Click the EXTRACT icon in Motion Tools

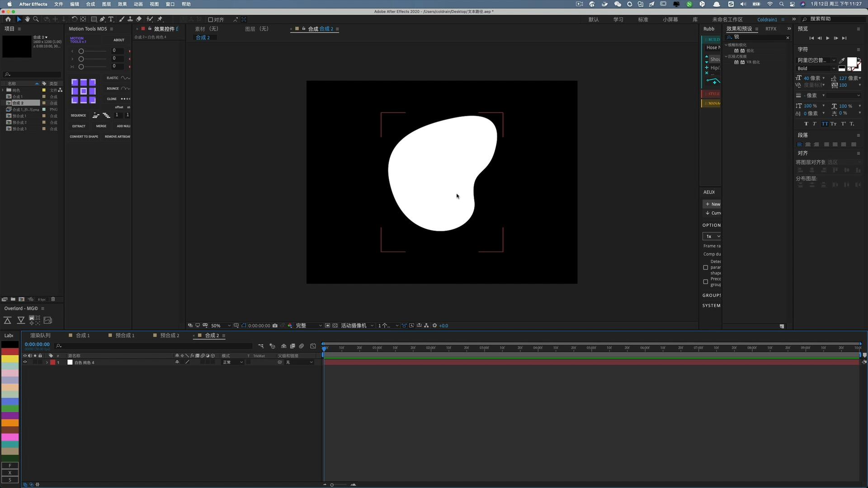pos(79,126)
